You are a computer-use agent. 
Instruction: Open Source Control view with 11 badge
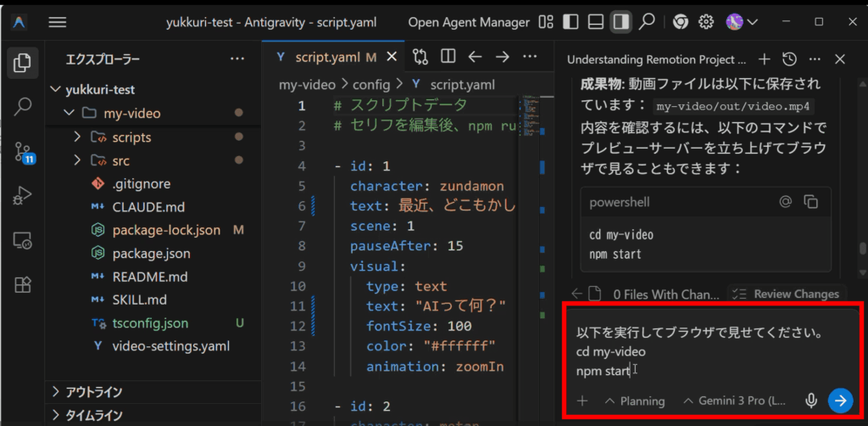pos(23,153)
